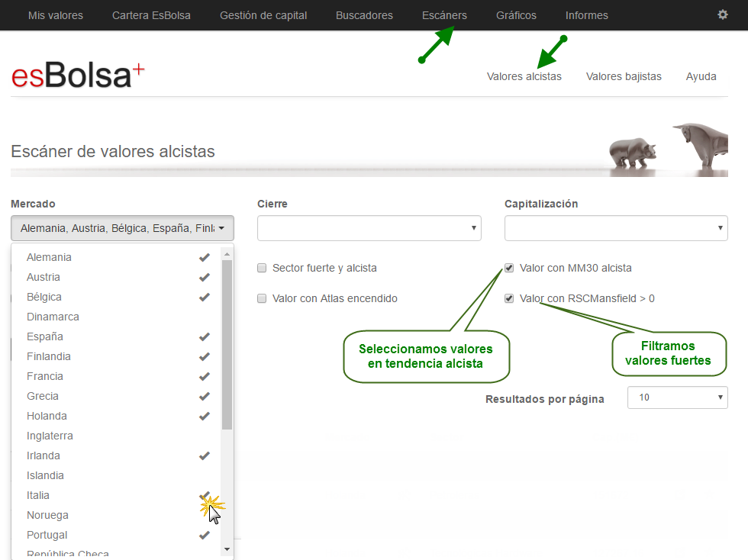Image resolution: width=748 pixels, height=560 pixels.
Task: Uncheck Valor con MM30 alcista
Action: point(509,268)
